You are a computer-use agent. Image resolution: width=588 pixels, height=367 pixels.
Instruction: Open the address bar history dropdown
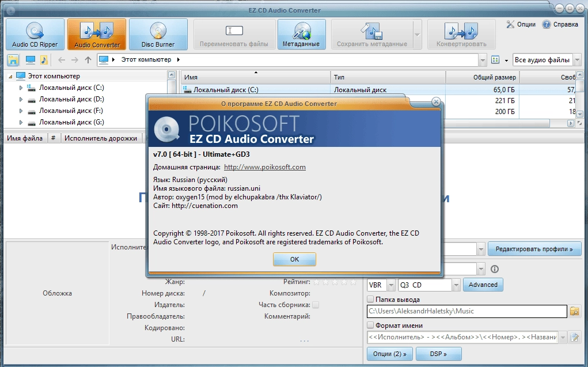483,60
